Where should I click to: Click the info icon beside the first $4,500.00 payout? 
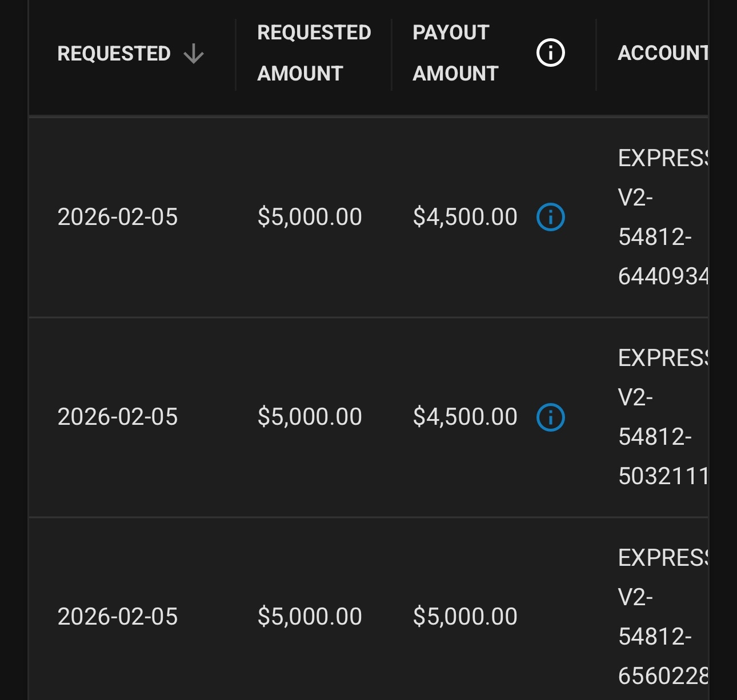[x=550, y=217]
